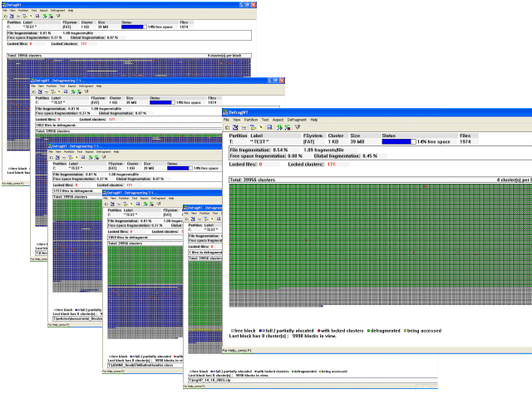
Task: Click 'Total: 39956 clusters' header in front window
Action: (253, 180)
